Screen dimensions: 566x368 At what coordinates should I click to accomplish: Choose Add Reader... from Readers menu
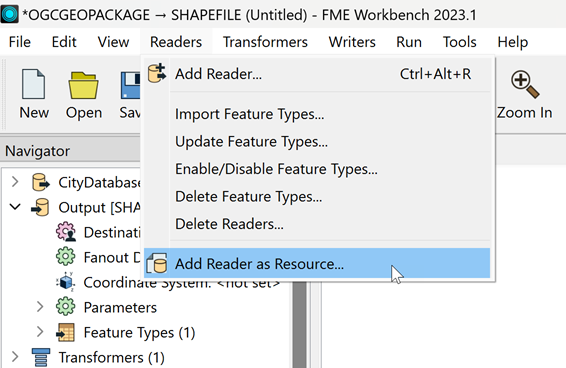pos(317,74)
